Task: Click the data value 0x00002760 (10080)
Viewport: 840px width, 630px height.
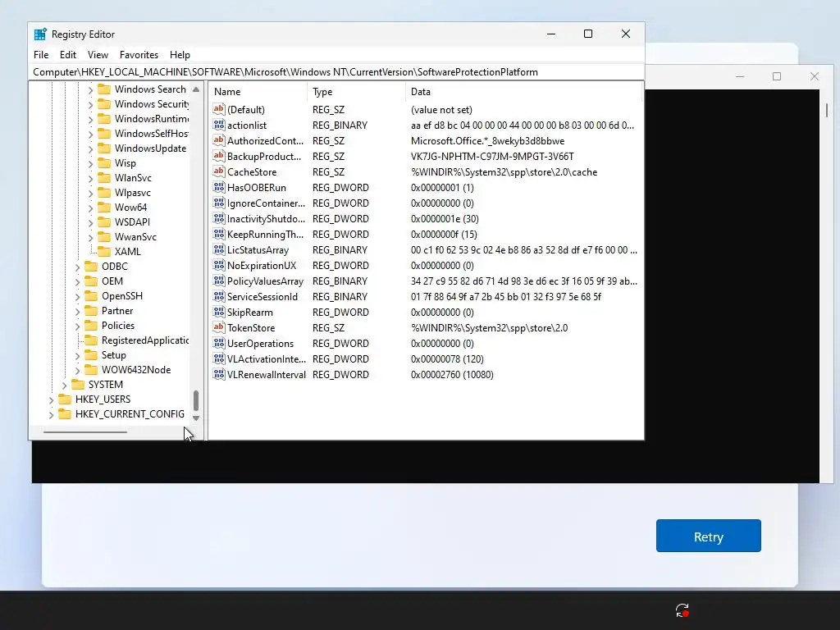Action: [452, 374]
